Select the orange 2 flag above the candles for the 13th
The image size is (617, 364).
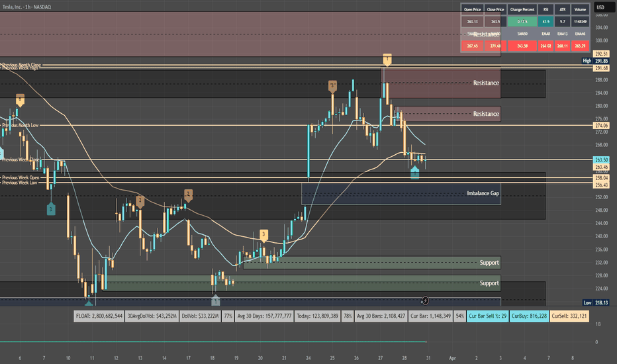click(140, 201)
